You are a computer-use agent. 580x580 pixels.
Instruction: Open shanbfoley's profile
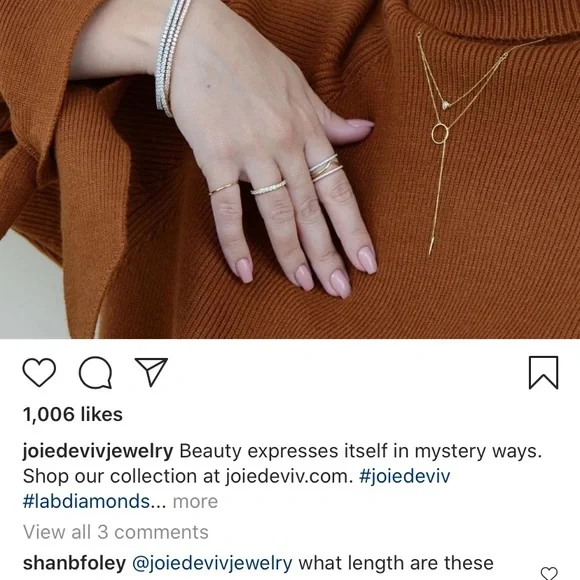74,563
